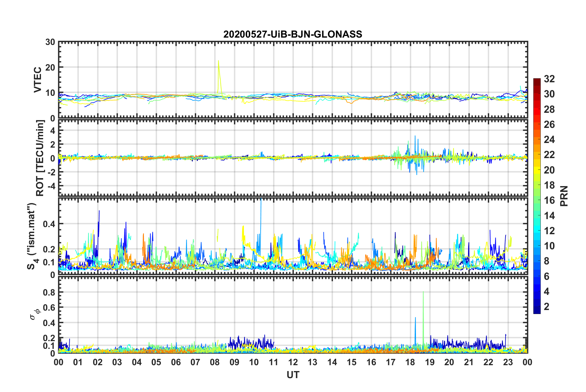Click the 0.4 tick on the S4 axis
The width and height of the screenshot is (586, 392).
[49, 224]
